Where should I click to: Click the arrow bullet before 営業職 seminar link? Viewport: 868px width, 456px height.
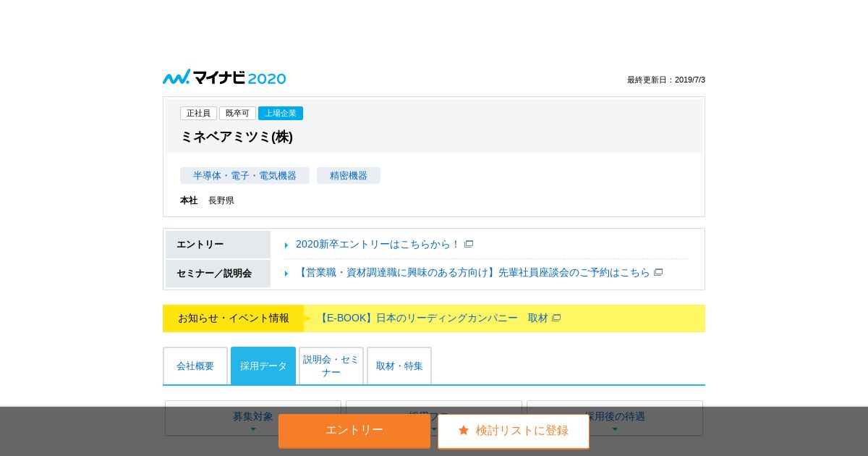[286, 274]
